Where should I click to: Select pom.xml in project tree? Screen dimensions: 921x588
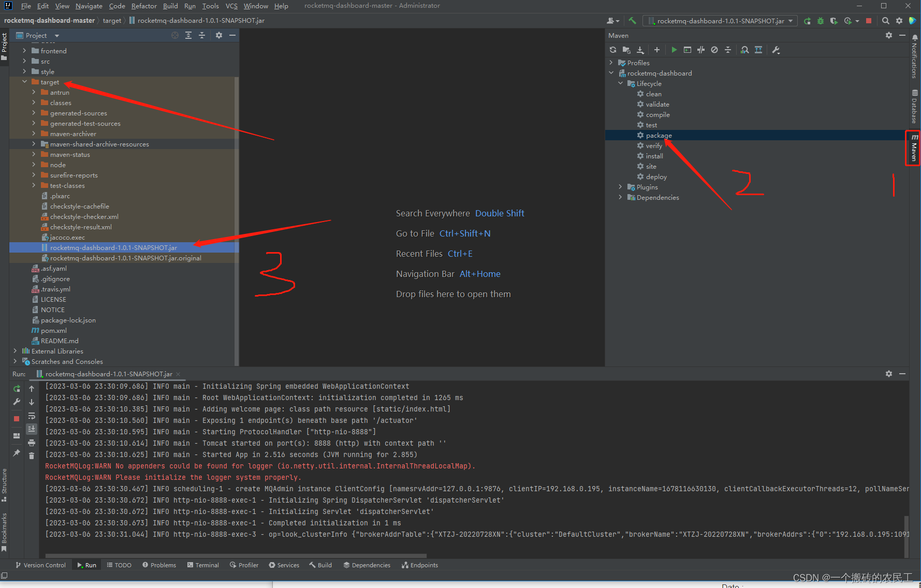point(53,330)
